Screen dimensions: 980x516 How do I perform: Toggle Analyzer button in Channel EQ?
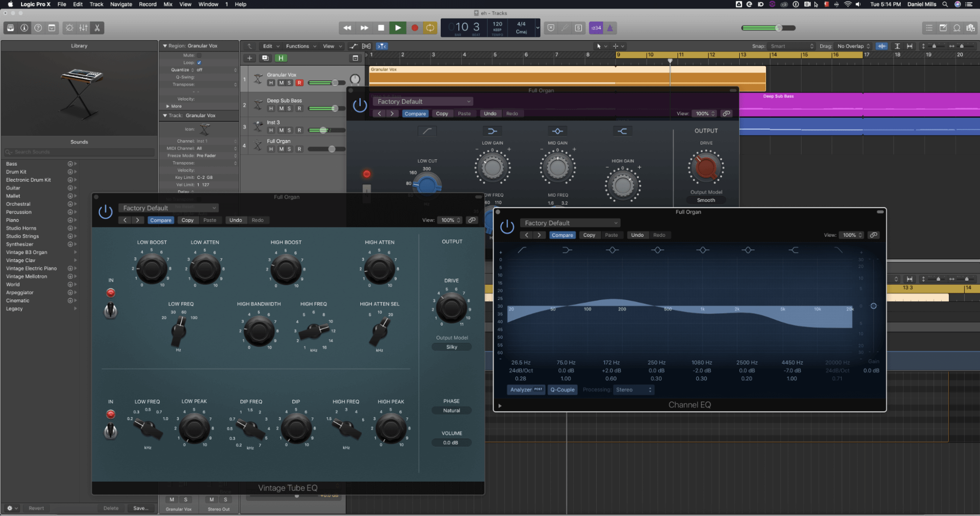526,390
